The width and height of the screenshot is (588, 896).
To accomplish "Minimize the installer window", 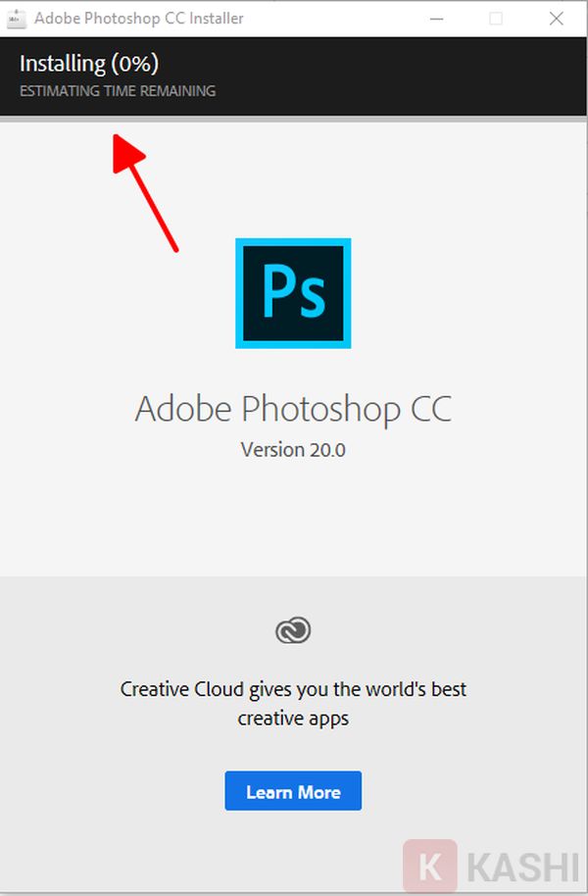I will 437,19.
